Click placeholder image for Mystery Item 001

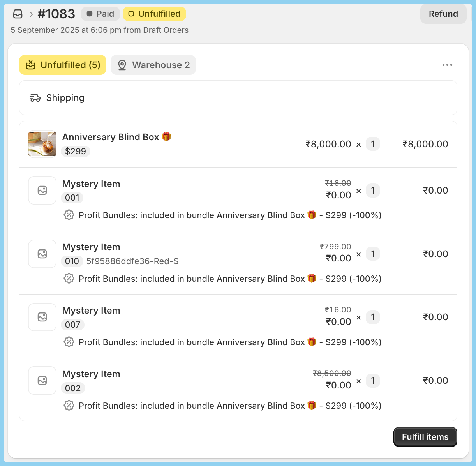click(42, 190)
